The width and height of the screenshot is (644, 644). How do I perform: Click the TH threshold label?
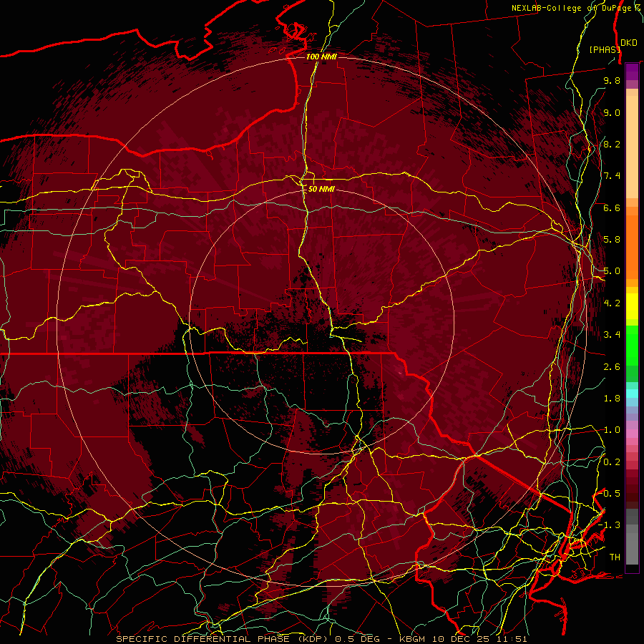point(615,557)
